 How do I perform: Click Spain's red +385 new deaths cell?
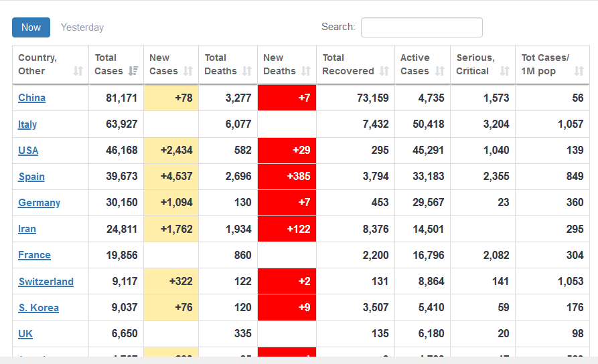287,177
